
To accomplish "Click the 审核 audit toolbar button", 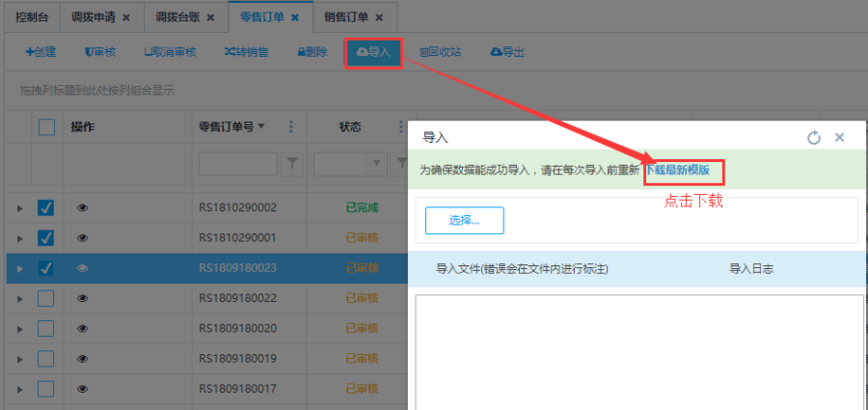I will 100,52.
